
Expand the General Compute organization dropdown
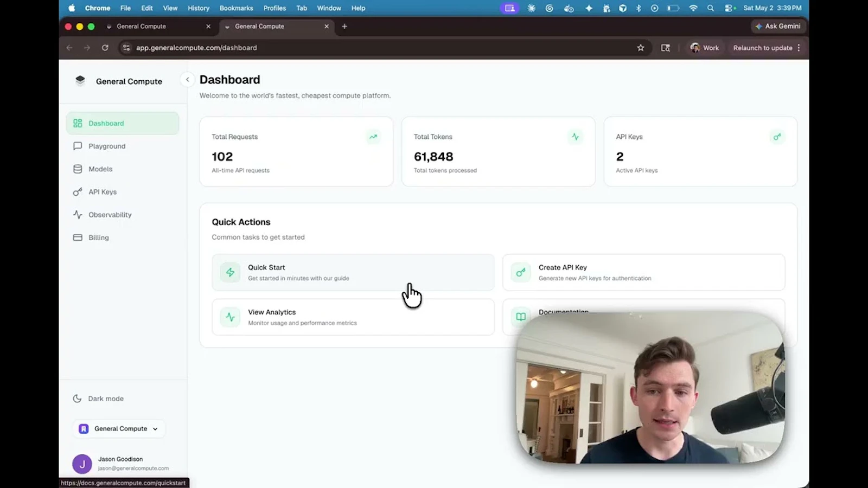click(x=119, y=428)
